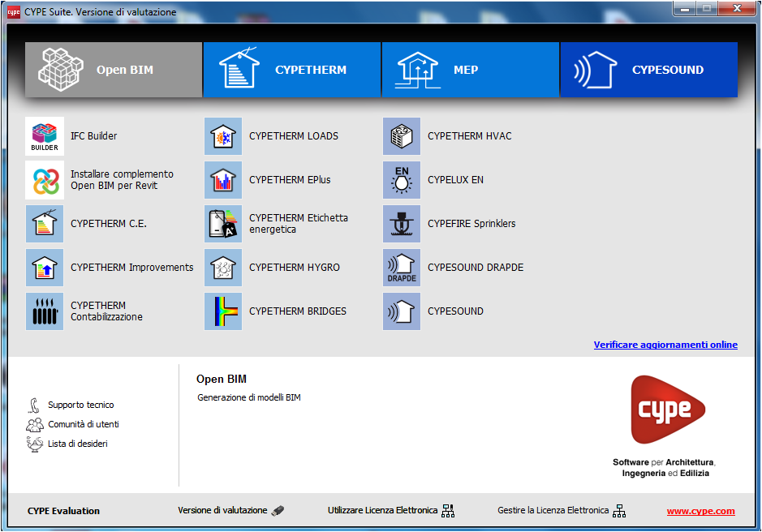The image size is (762, 532).
Task: Open the CYPELUX EN lightbulb icon
Action: coord(402,180)
